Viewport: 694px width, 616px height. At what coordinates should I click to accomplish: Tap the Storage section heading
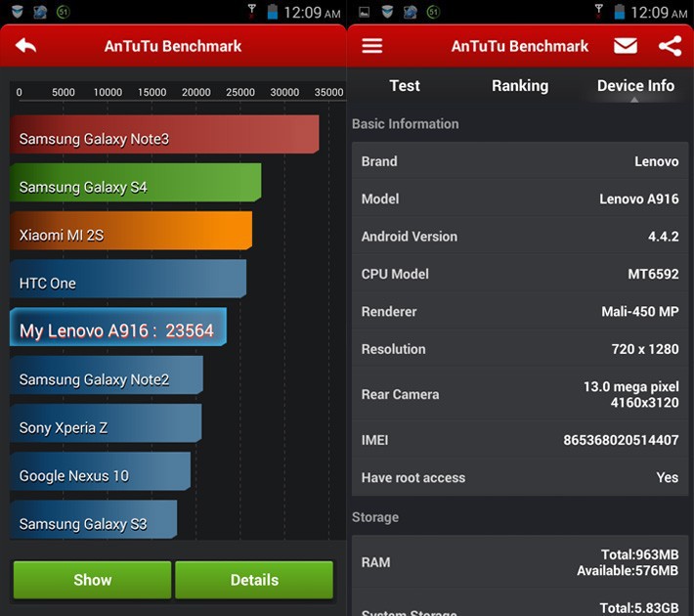click(x=375, y=517)
